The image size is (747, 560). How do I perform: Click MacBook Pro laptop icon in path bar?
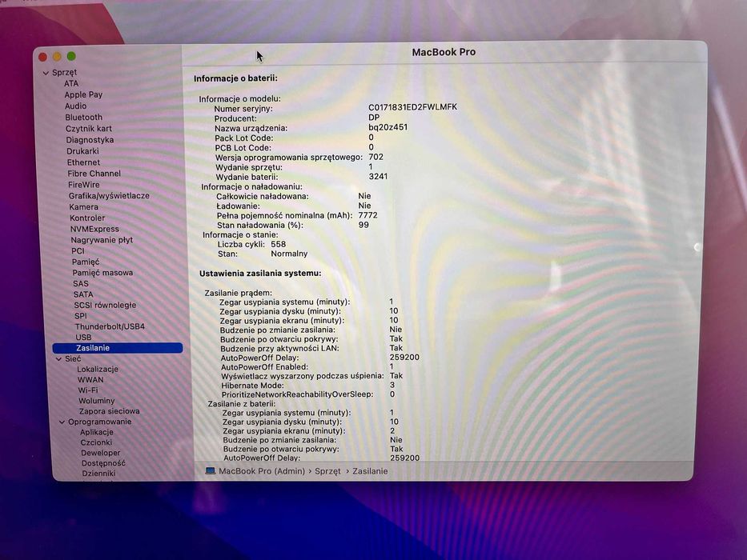pos(210,471)
